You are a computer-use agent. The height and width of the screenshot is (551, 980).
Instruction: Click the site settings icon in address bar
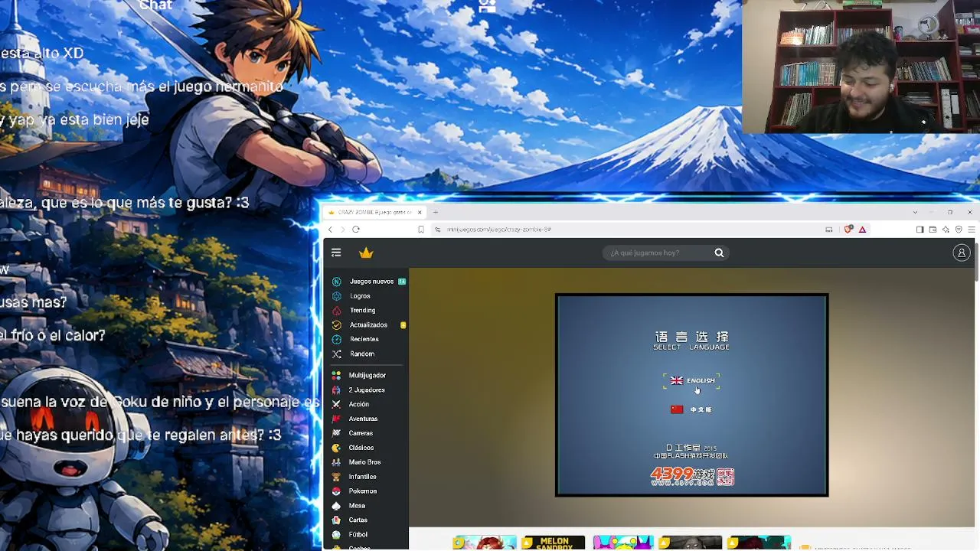tap(437, 229)
